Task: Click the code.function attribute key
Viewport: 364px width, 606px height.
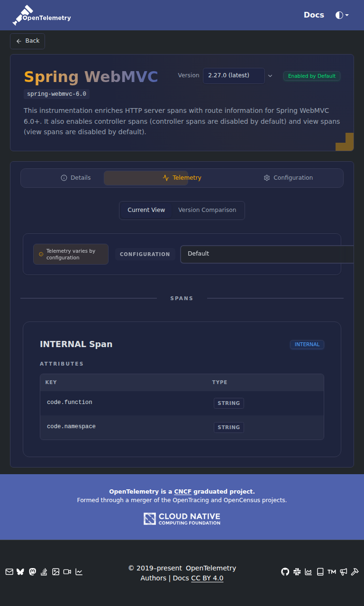Action: pyautogui.click(x=70, y=402)
